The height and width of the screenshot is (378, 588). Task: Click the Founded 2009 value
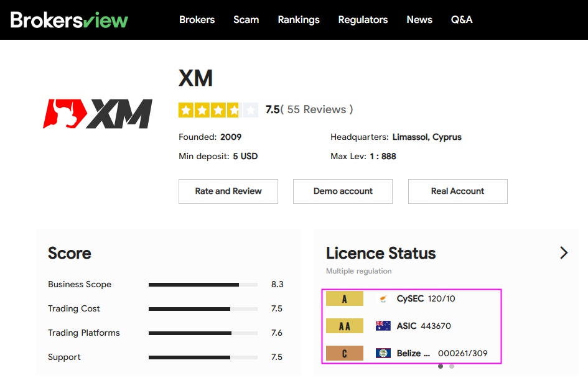pos(231,137)
